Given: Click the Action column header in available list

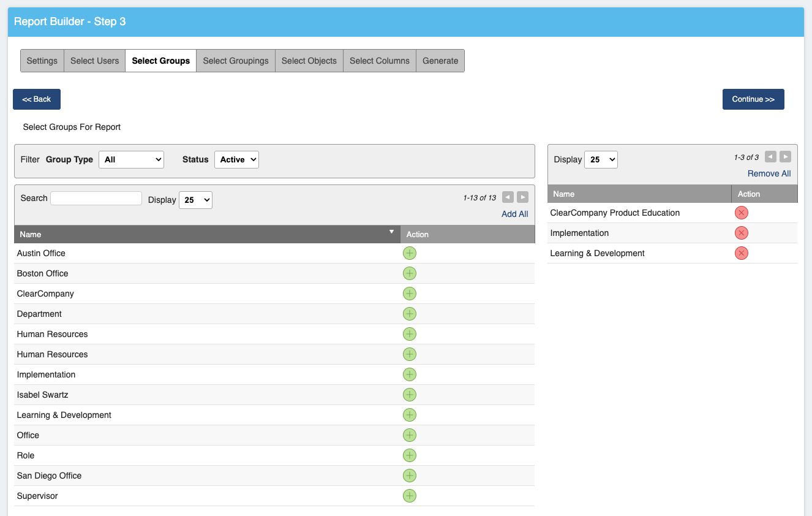Looking at the screenshot, I should click(467, 234).
